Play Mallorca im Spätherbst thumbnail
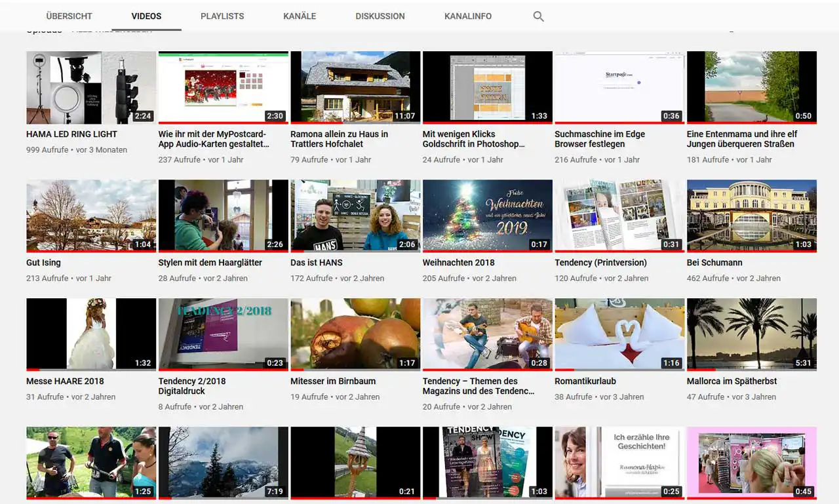Viewport: 839px width, 504px height. pyautogui.click(x=752, y=335)
